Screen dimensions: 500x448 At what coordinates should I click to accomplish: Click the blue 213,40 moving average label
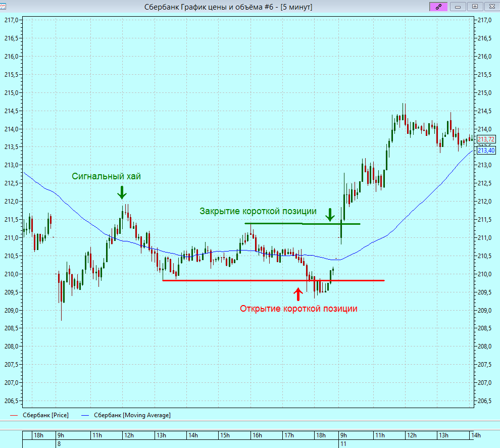[486, 151]
